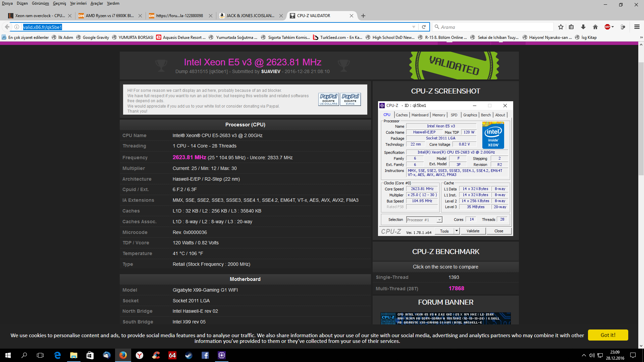Screen dimensions: 644x362
Task: Open the SUAVIEV submitter link
Action: [271, 72]
